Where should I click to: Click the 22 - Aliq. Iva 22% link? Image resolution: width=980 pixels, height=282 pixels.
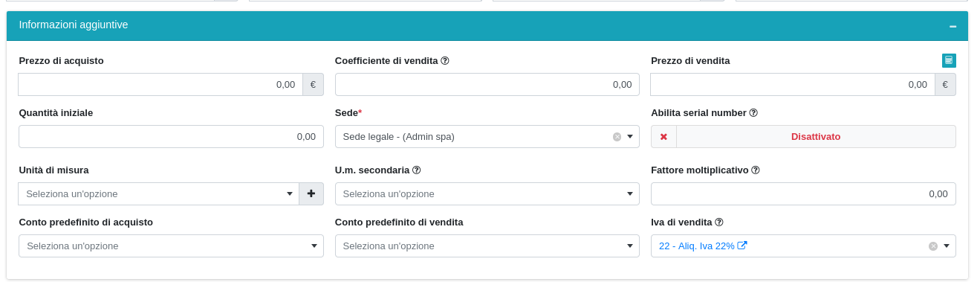pos(697,246)
